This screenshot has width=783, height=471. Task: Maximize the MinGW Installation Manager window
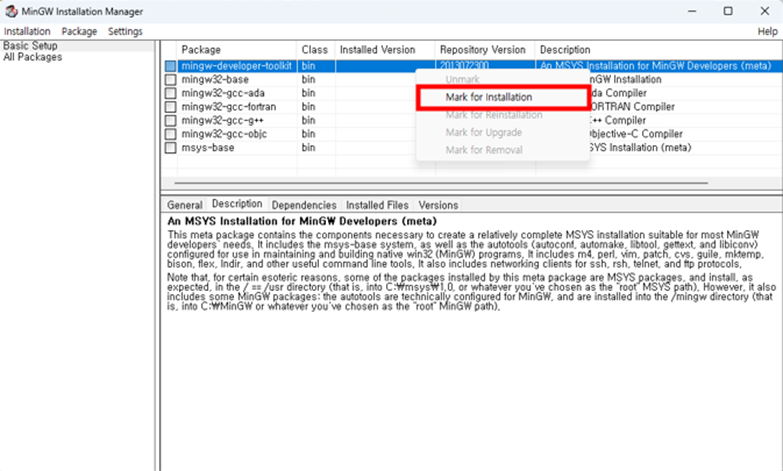coord(728,11)
